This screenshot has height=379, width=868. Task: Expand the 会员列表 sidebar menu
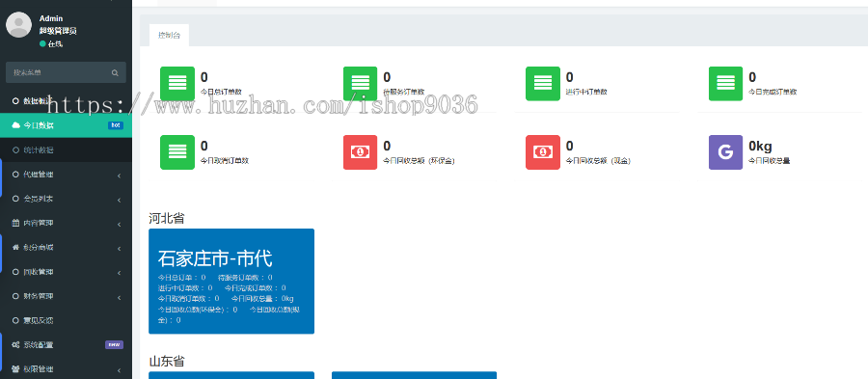pos(66,199)
